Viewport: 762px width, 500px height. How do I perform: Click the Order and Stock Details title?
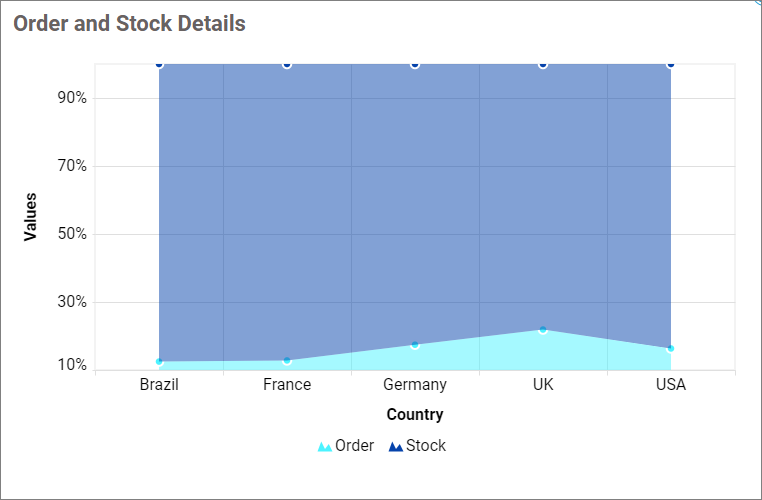coord(129,24)
